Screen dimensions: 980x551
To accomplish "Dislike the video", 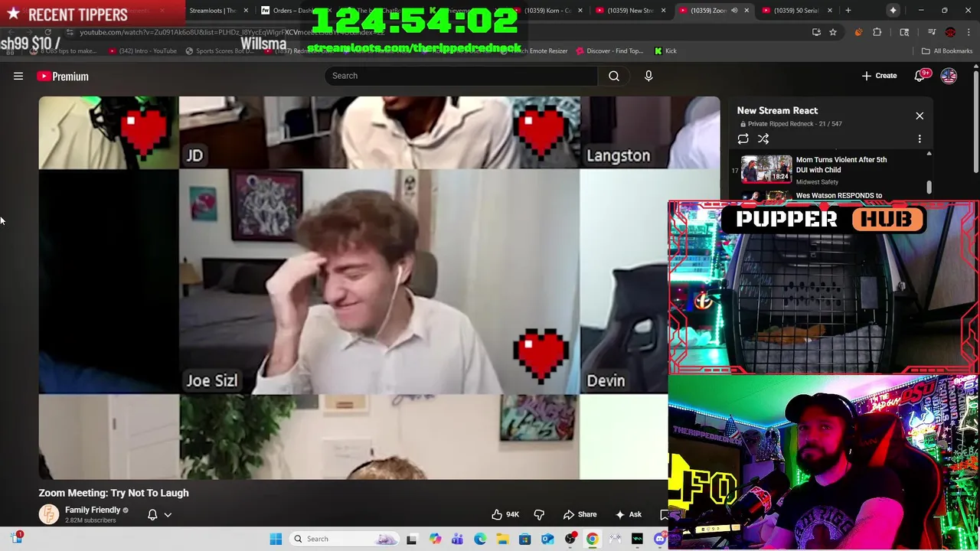I will coord(539,514).
